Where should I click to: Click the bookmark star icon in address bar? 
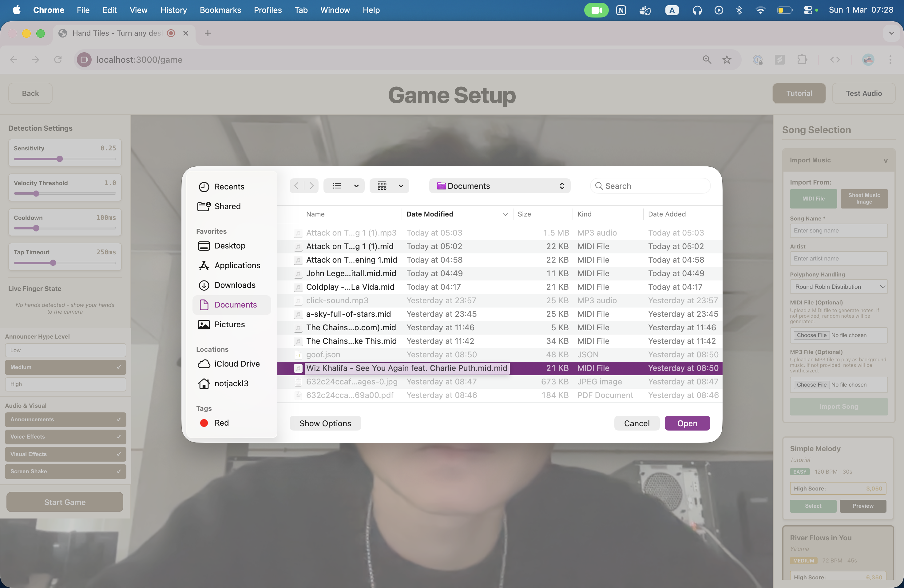click(x=727, y=60)
